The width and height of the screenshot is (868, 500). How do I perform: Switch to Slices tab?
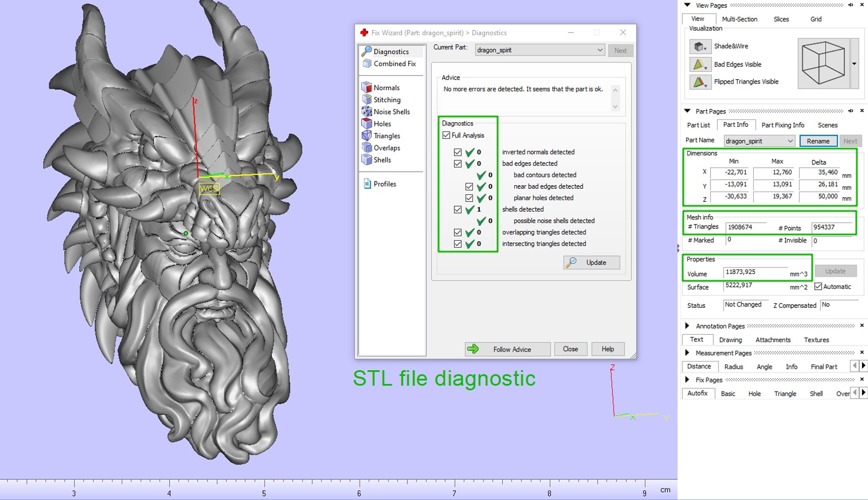(781, 19)
